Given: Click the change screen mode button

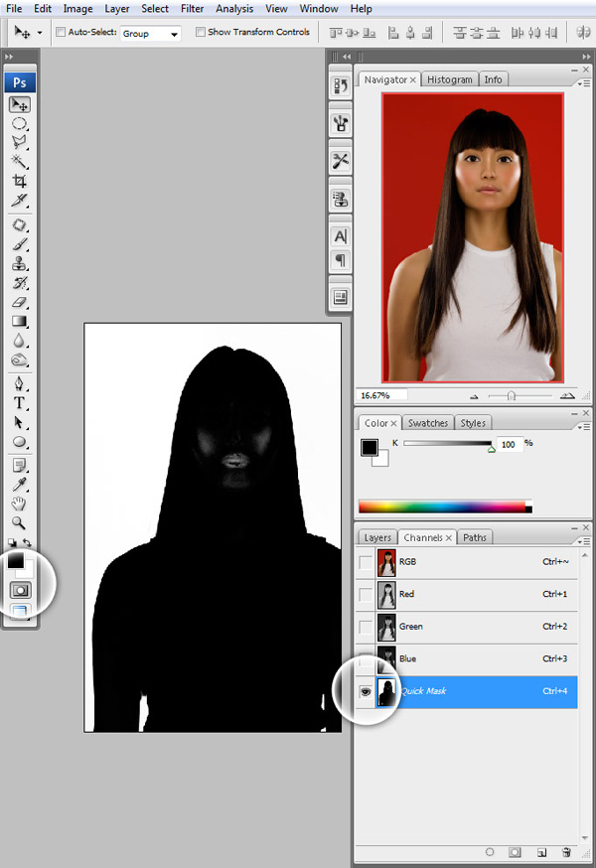Looking at the screenshot, I should (20, 611).
